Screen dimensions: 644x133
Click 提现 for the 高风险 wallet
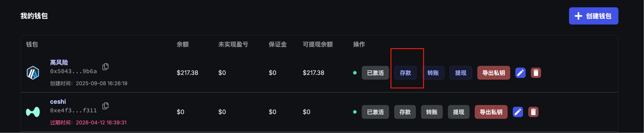[x=461, y=73]
